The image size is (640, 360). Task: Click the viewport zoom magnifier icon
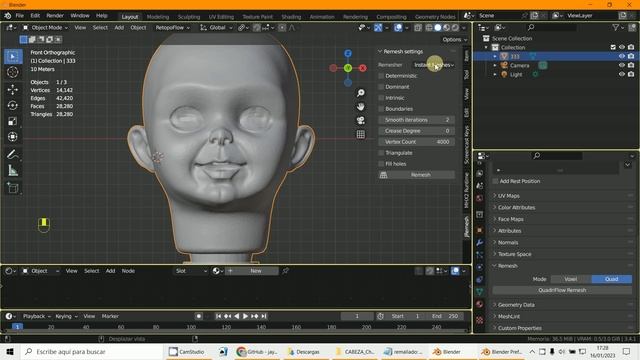[360, 93]
